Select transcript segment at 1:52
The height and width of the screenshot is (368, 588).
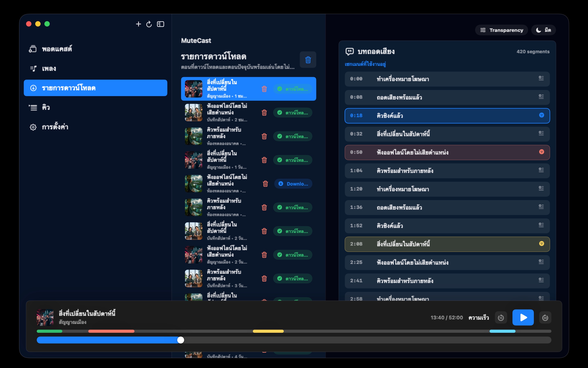click(x=447, y=226)
